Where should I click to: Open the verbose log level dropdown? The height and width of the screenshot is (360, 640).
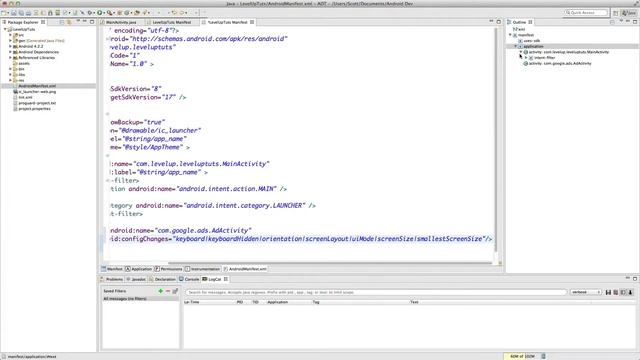point(586,292)
